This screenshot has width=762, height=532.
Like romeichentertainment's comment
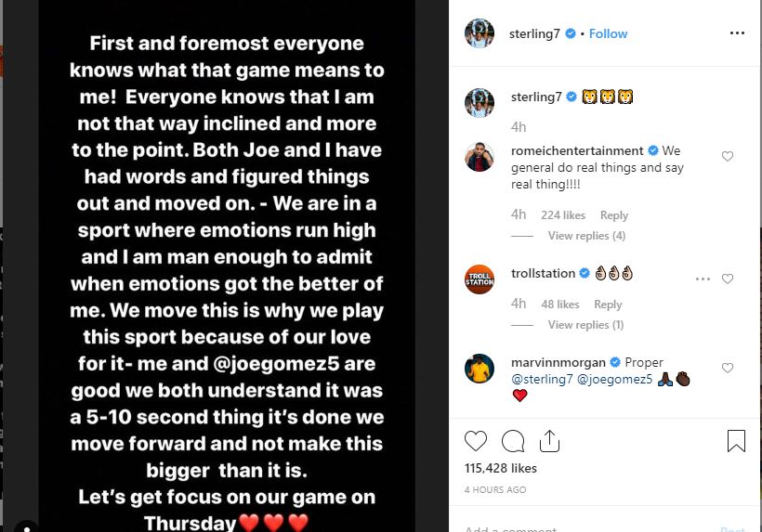[728, 157]
